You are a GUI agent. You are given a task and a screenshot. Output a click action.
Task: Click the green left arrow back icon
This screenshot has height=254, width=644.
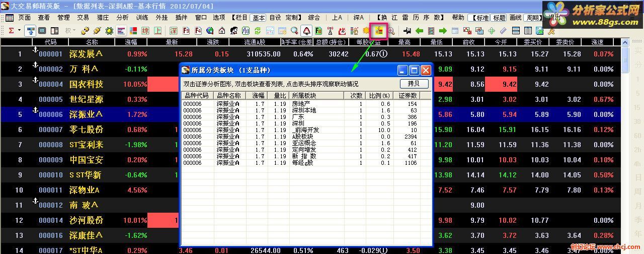click(419, 31)
